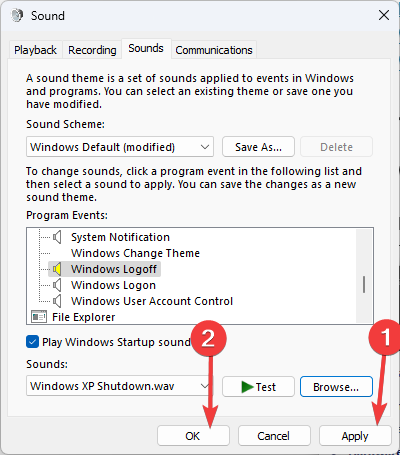
Task: Go to the Communications tab
Action: [x=214, y=50]
